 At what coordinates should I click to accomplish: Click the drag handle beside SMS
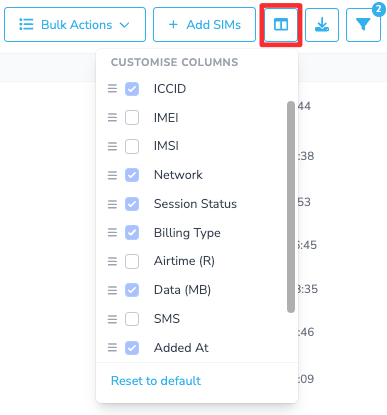click(x=112, y=319)
